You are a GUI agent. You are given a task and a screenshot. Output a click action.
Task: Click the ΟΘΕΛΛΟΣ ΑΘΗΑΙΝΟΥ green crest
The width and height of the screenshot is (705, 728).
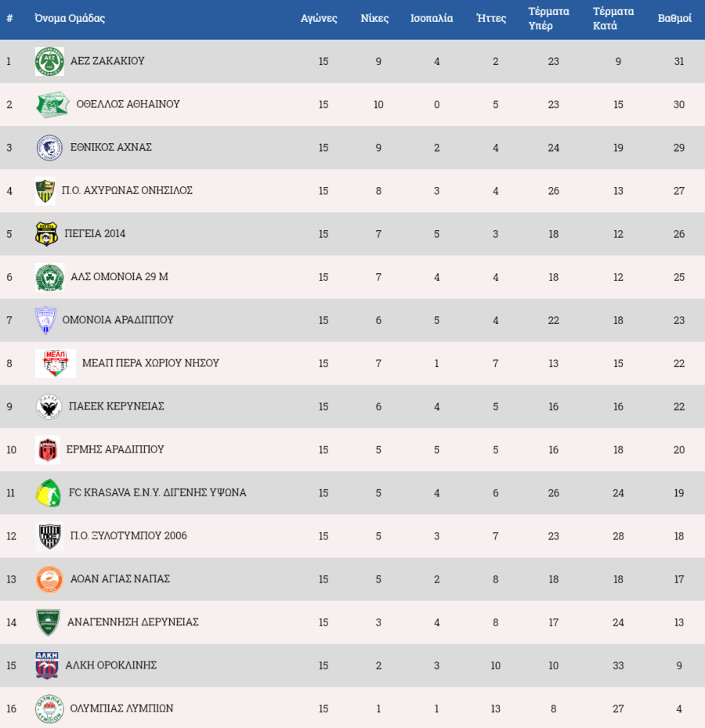(x=52, y=104)
